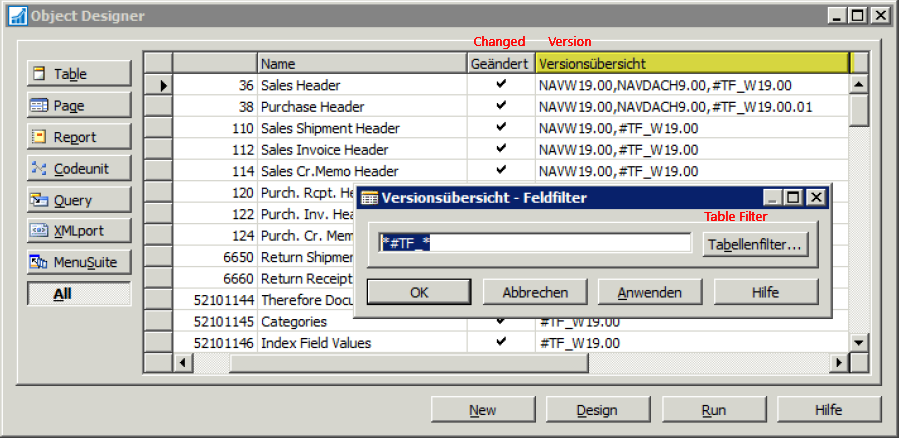
Task: Click the horizontal scrollbar left arrow
Action: (183, 362)
